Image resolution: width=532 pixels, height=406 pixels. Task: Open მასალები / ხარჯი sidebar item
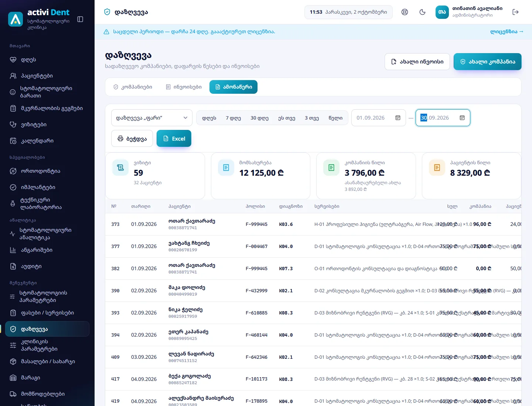click(47, 361)
